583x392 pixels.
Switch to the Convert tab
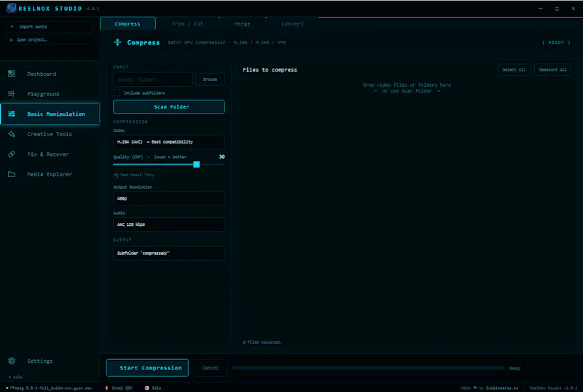point(292,23)
